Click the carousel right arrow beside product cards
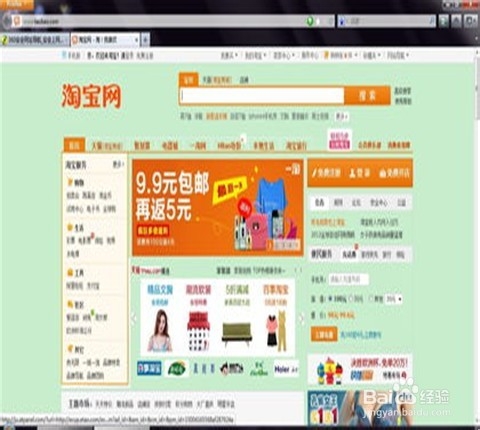The image size is (480, 430). 302,319
